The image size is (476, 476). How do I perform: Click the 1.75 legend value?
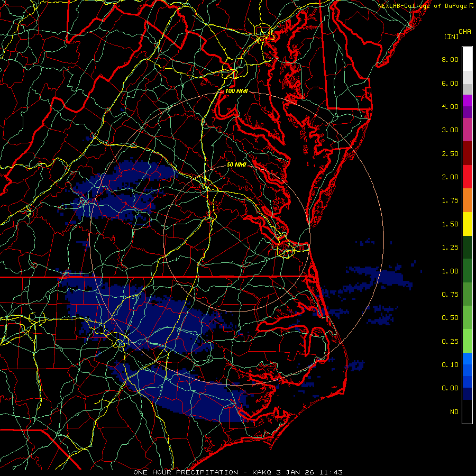tap(450, 200)
